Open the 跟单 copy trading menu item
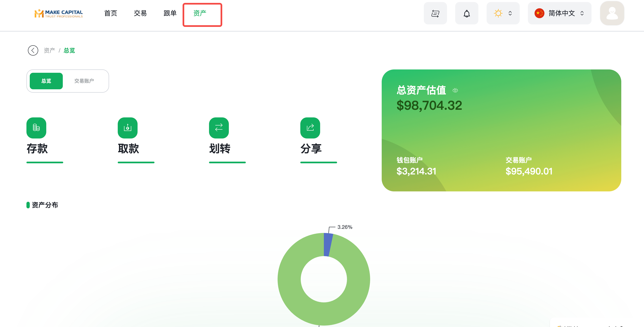Image resolution: width=644 pixels, height=327 pixels. point(170,13)
